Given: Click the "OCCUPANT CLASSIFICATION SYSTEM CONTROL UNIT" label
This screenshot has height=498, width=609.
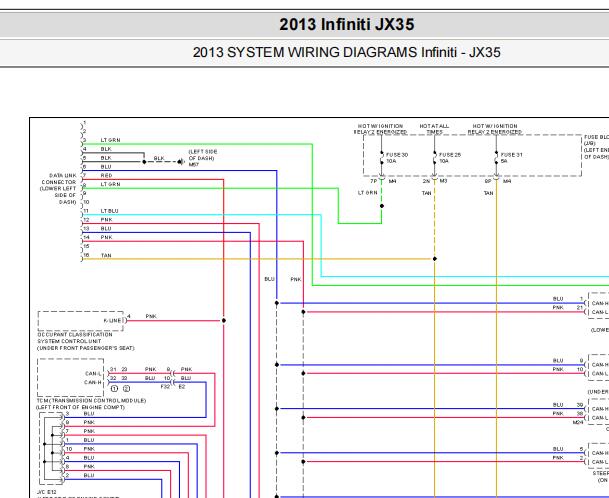Looking at the screenshot, I should click(75, 338).
